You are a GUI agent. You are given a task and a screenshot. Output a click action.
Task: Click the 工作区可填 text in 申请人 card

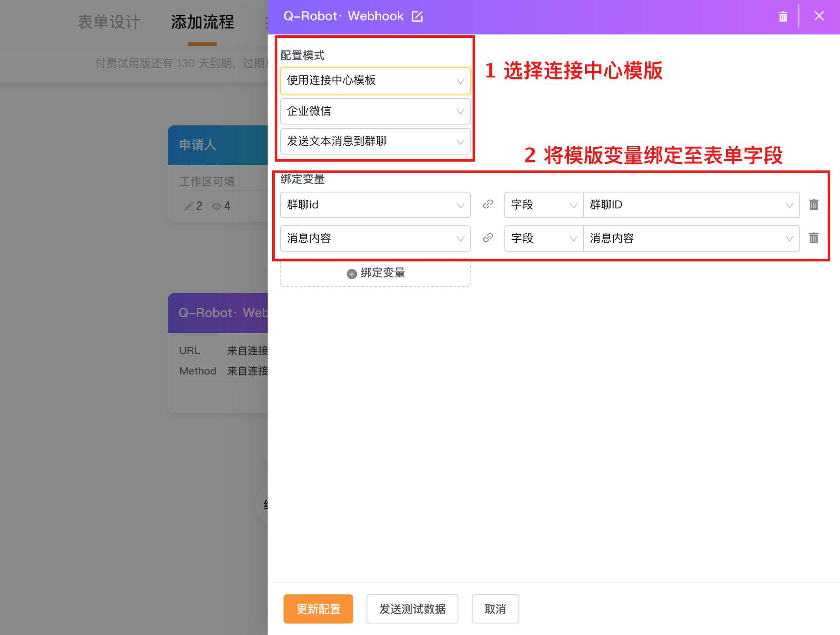tap(207, 181)
